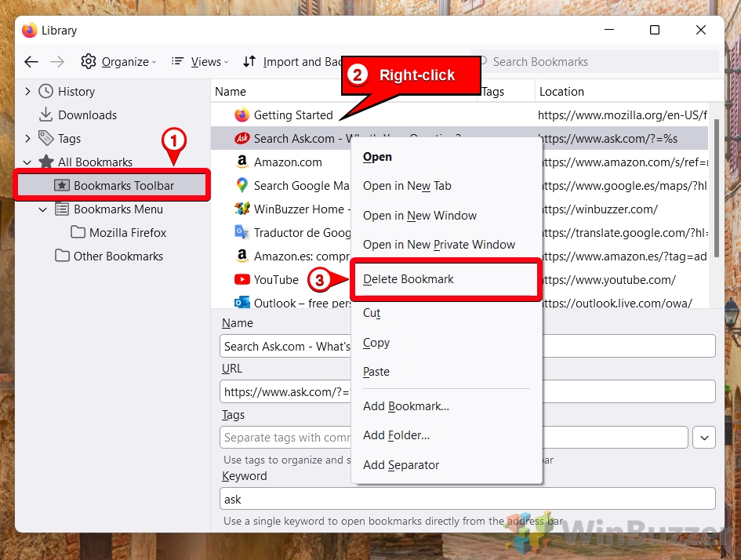Open the Organize gear menu
Image resolution: width=741 pixels, height=560 pixels.
118,62
